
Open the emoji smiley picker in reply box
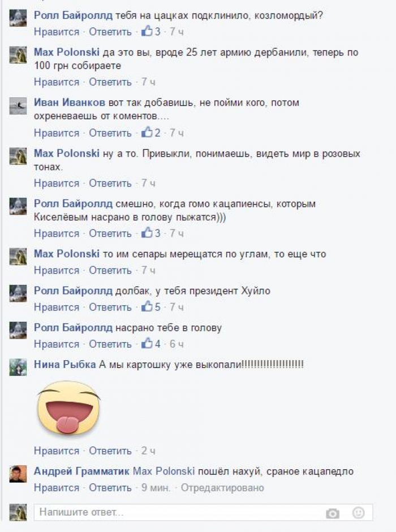click(358, 513)
